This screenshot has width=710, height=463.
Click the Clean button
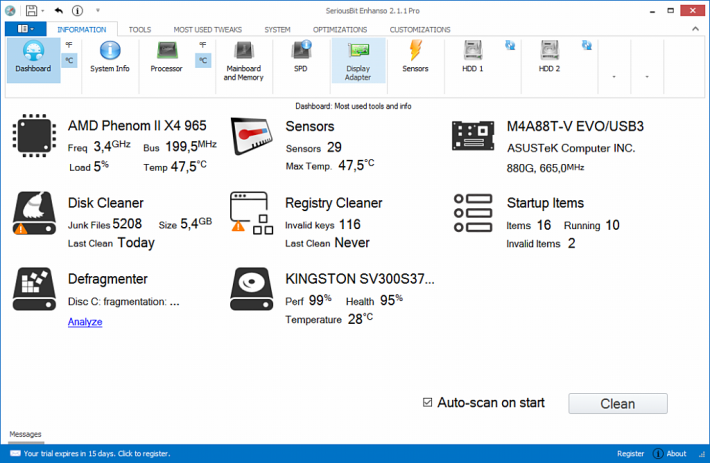pyautogui.click(x=618, y=403)
